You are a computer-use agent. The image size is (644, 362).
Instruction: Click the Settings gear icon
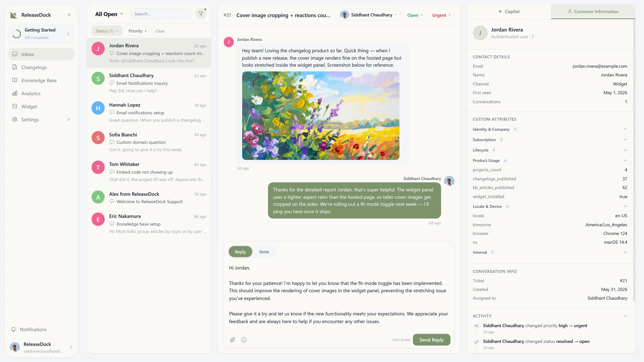pyautogui.click(x=15, y=119)
